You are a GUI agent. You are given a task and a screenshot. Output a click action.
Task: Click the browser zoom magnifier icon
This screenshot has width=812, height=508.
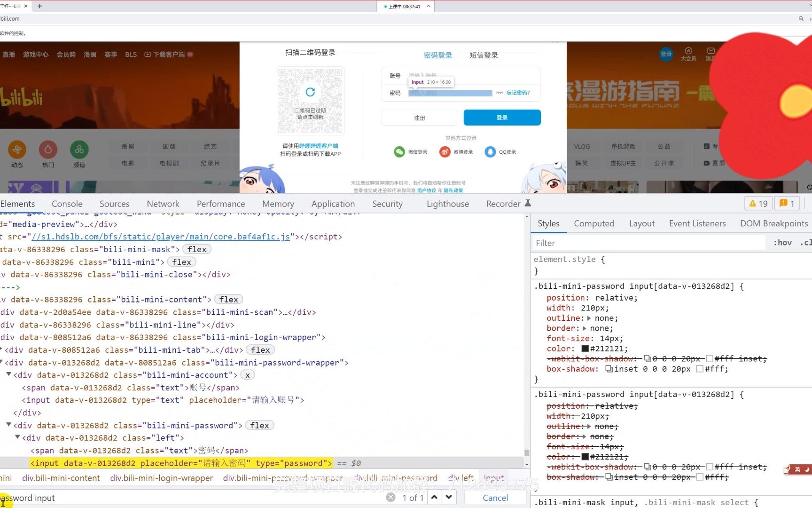pos(801,19)
